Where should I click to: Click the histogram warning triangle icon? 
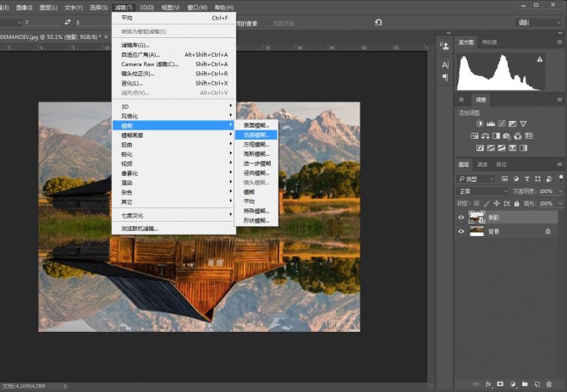(539, 58)
